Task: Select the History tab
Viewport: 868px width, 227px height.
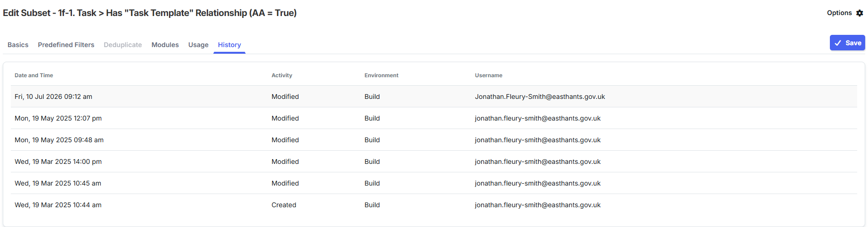Action: 229,45
